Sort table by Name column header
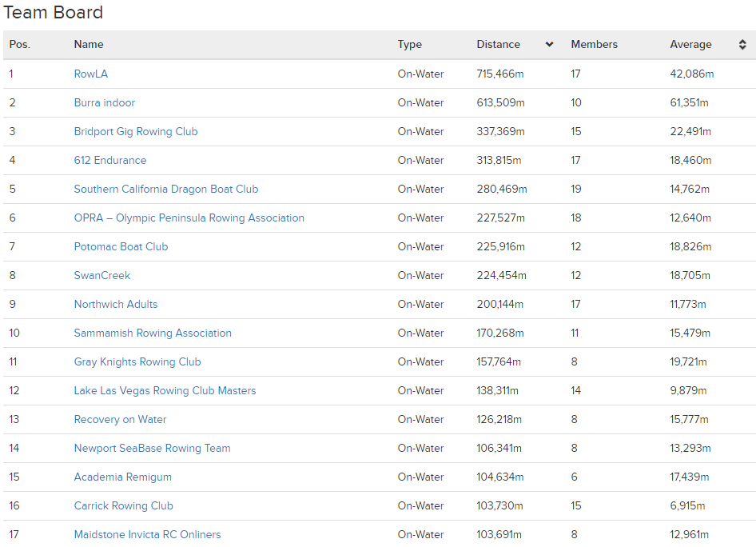Viewport: 756px width, 547px height. tap(89, 45)
